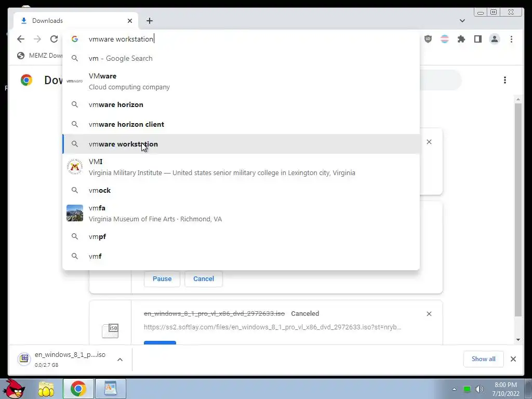Select the 'vmf' suggestion
This screenshot has height=399, width=532.
(x=241, y=256)
